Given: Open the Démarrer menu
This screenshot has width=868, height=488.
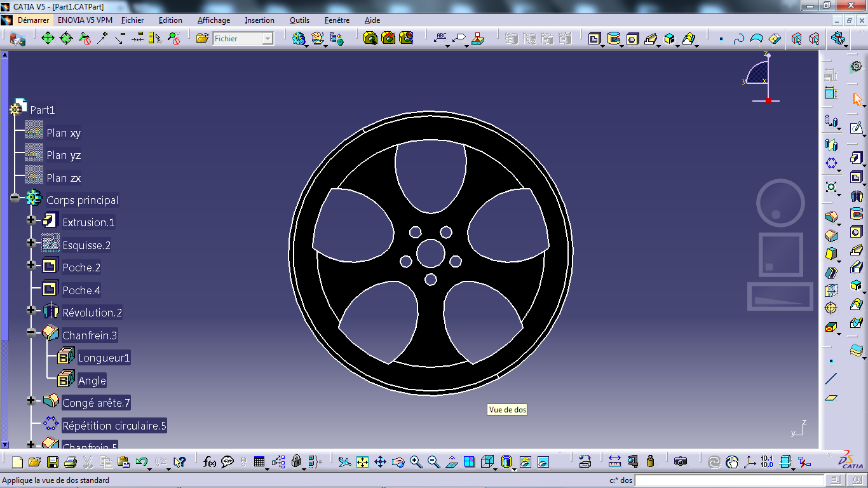Looking at the screenshot, I should coord(33,20).
